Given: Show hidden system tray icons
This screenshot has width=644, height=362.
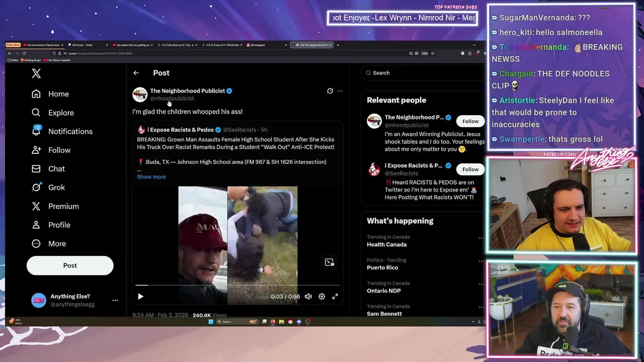Looking at the screenshot, I should pos(472,322).
